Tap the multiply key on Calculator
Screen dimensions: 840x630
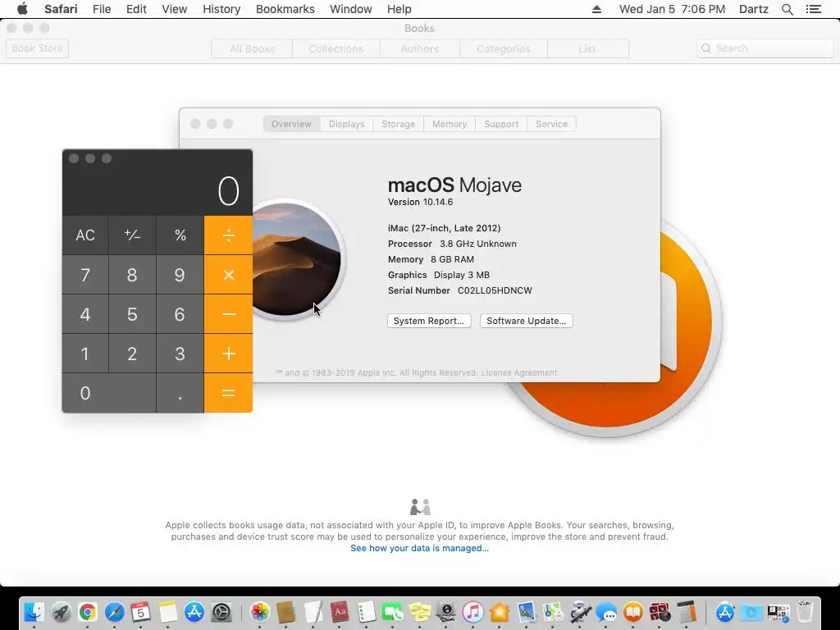pos(228,275)
